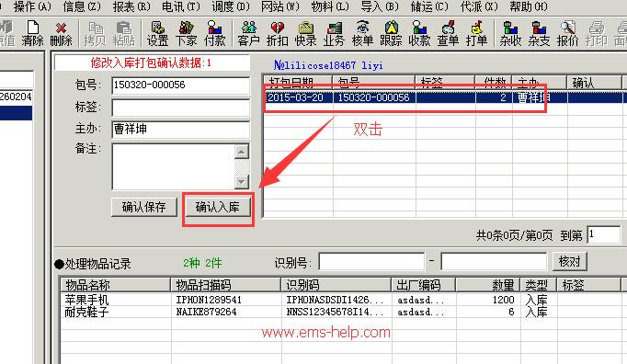Select the 折扣 discount toolbar icon
This screenshot has height=364, width=627.
coord(277,34)
